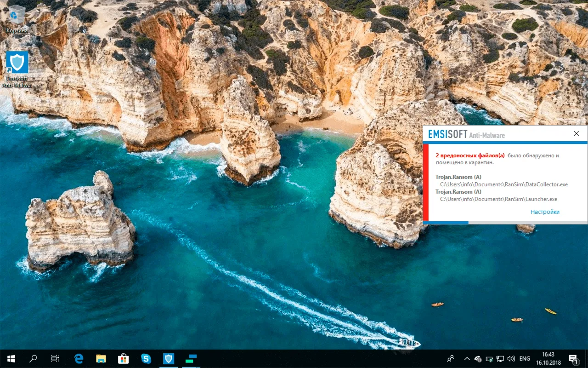Screen dimensions: 588x368
Task: Open Emsisoft Anti-Malware from the desktop shortcut
Action: coord(16,62)
